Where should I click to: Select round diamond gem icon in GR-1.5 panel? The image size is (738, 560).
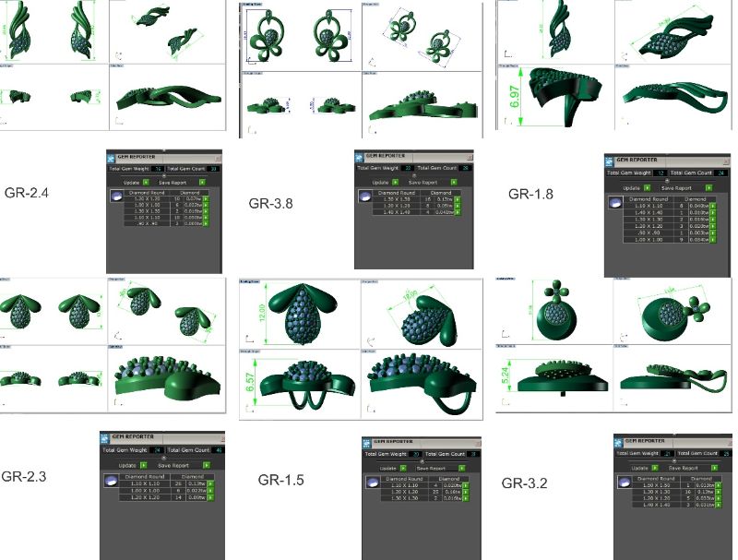click(x=373, y=482)
